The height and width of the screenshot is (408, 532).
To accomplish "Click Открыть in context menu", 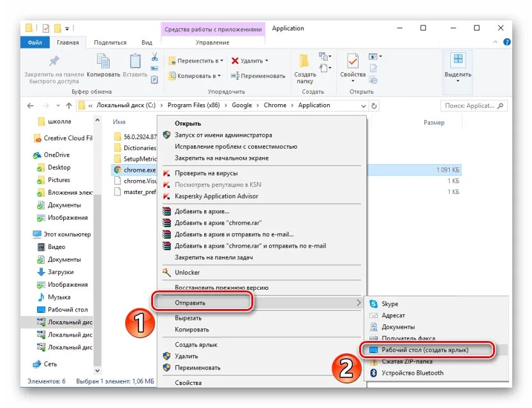I will (x=188, y=124).
